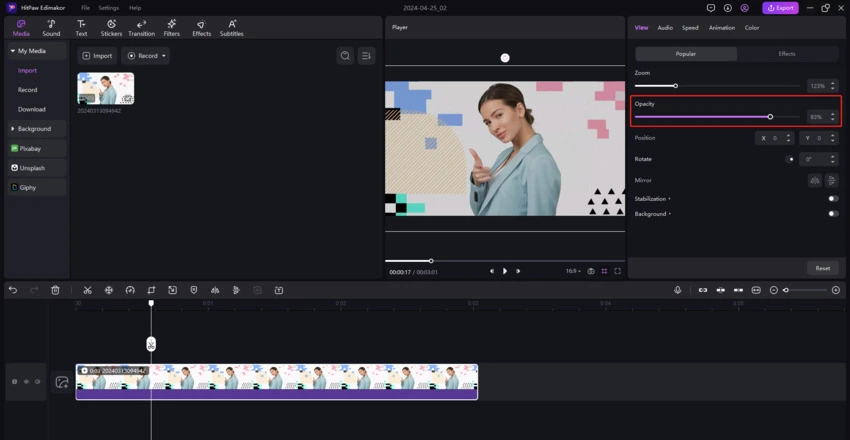Open the Stickers panel
This screenshot has height=440, width=850.
111,27
